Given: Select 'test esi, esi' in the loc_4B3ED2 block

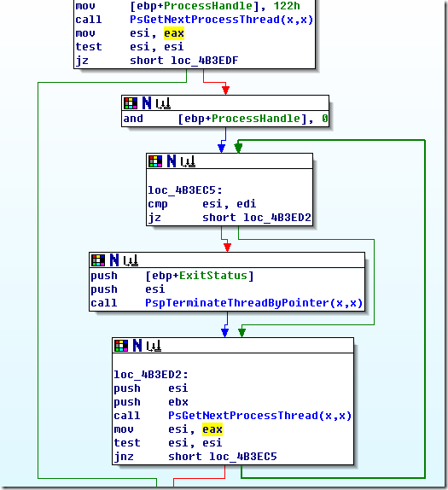Looking at the screenshot, I should tap(168, 443).
